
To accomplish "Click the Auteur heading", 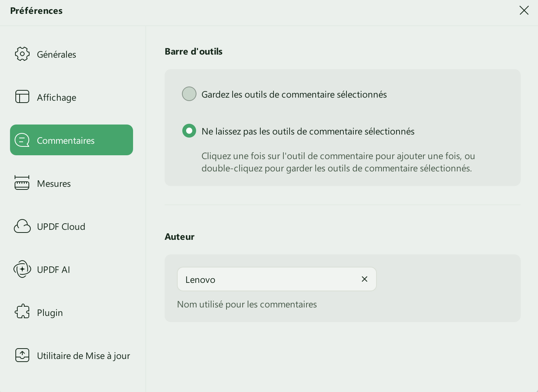I will coord(180,237).
